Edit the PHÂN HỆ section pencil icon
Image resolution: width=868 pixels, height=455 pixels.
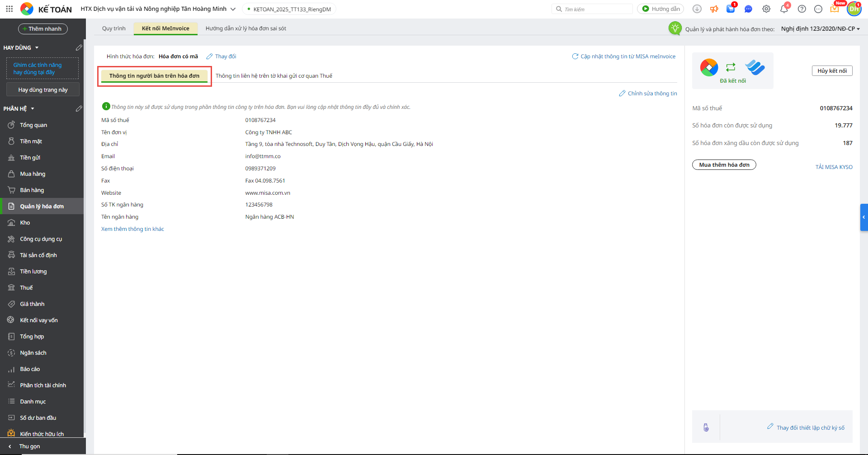79,108
